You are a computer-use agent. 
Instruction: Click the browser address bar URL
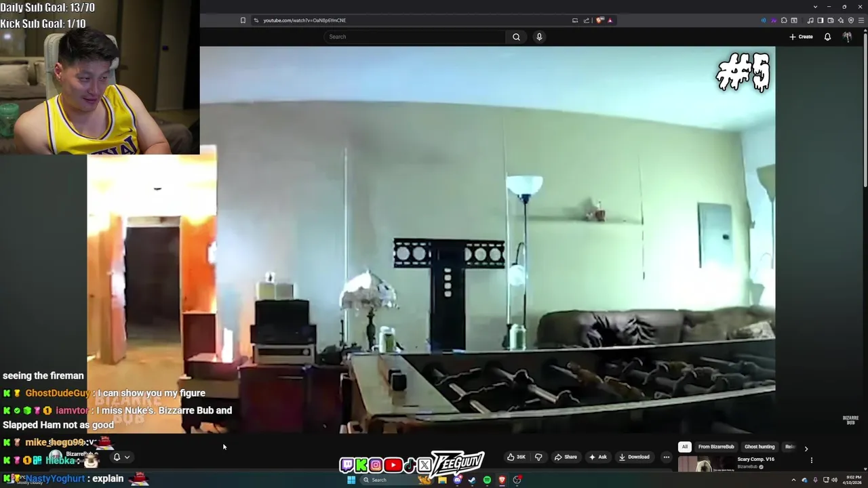tap(304, 20)
